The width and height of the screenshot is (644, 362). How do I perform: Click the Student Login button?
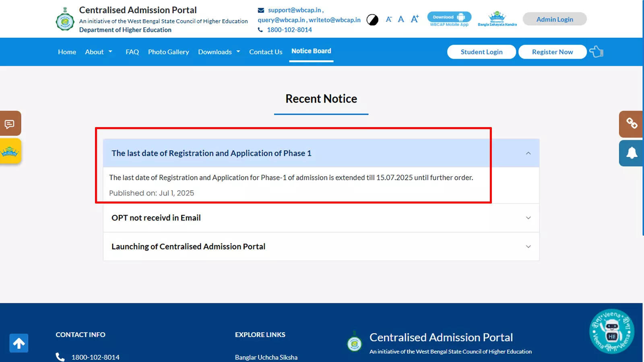481,52
